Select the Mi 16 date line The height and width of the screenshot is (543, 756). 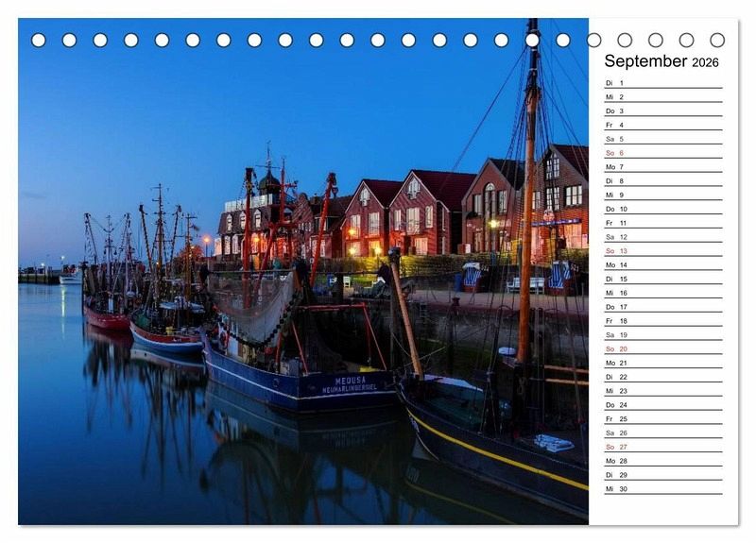[662, 293]
